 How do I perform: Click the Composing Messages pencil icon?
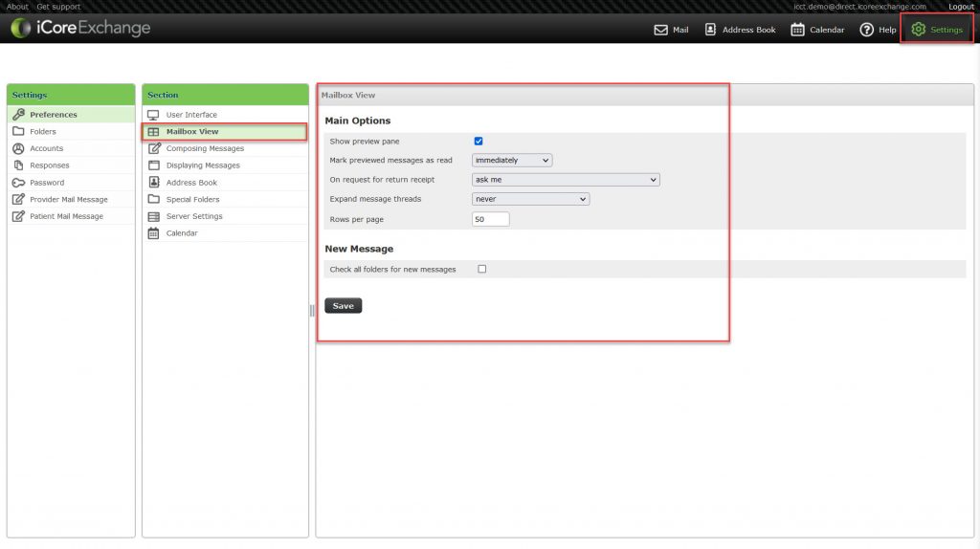point(154,148)
